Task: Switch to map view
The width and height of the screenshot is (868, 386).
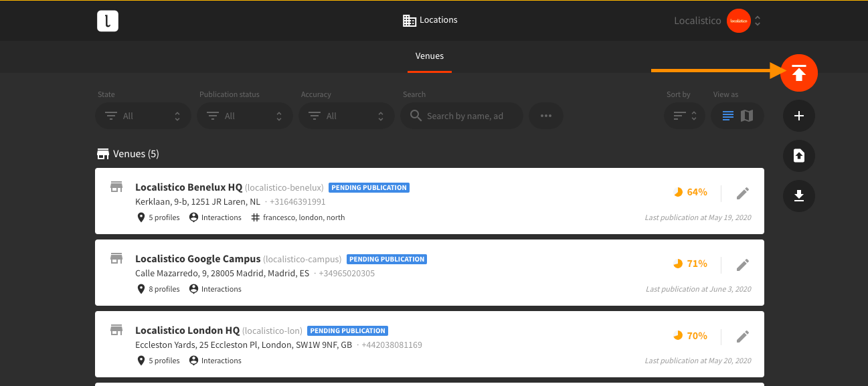Action: (747, 116)
